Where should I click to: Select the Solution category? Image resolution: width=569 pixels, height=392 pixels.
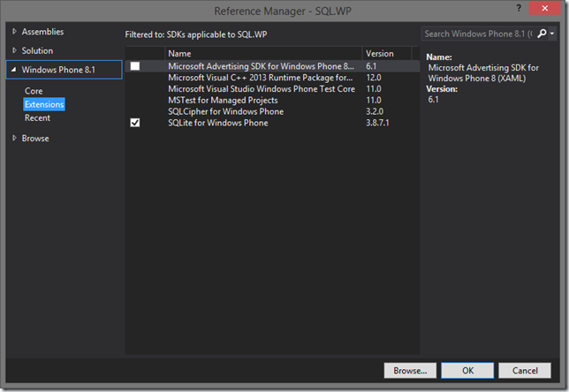37,50
